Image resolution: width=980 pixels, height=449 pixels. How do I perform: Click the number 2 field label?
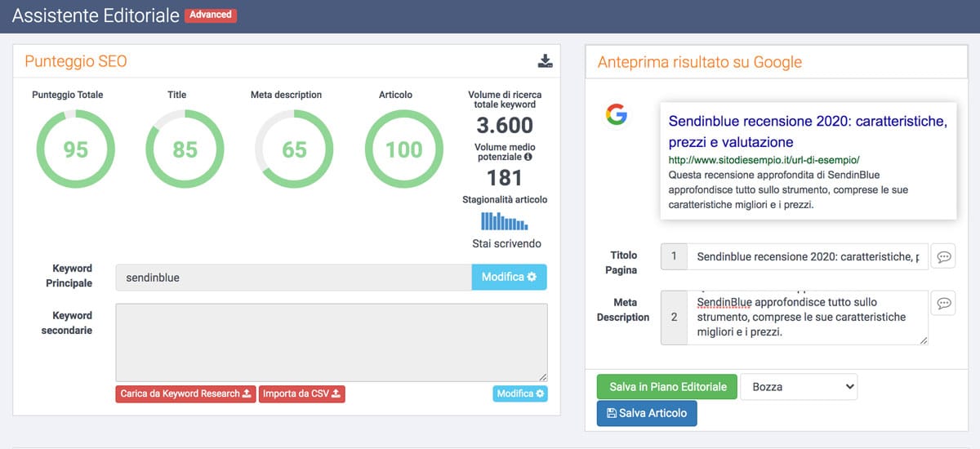pyautogui.click(x=674, y=318)
